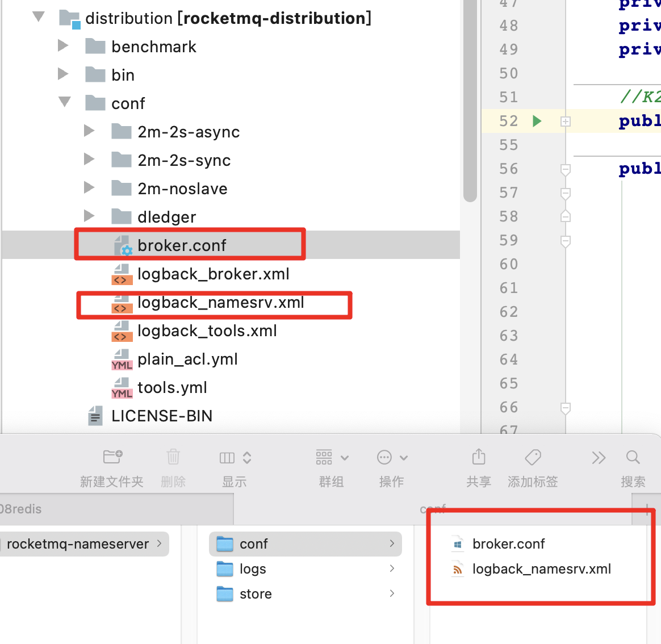
Task: Click the Finder Share toolbar button
Action: 479,468
